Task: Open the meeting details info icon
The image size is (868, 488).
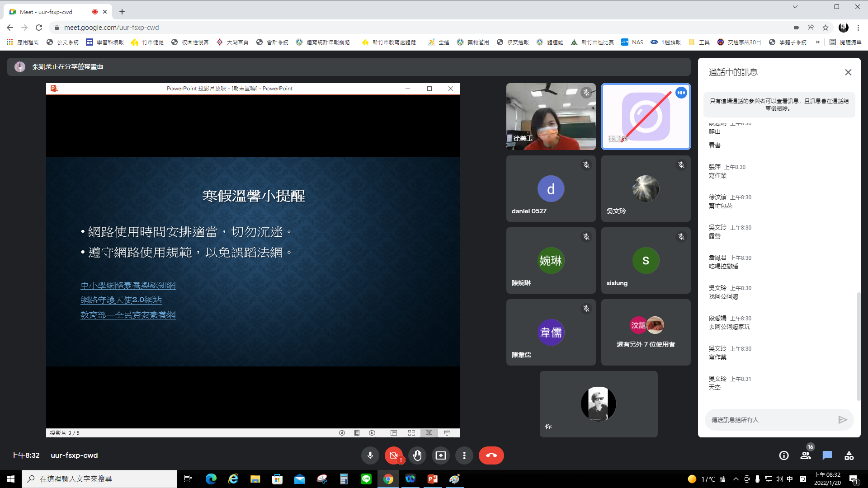Action: (784, 455)
